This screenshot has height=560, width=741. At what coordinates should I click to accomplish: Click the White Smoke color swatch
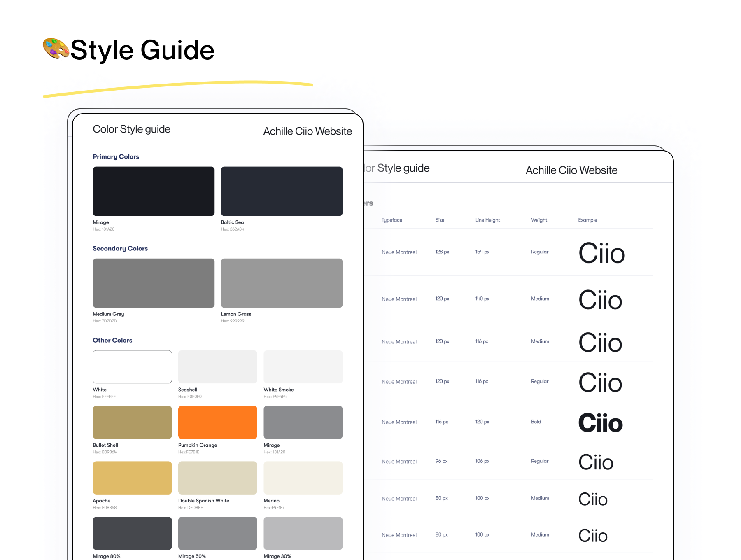pyautogui.click(x=303, y=366)
